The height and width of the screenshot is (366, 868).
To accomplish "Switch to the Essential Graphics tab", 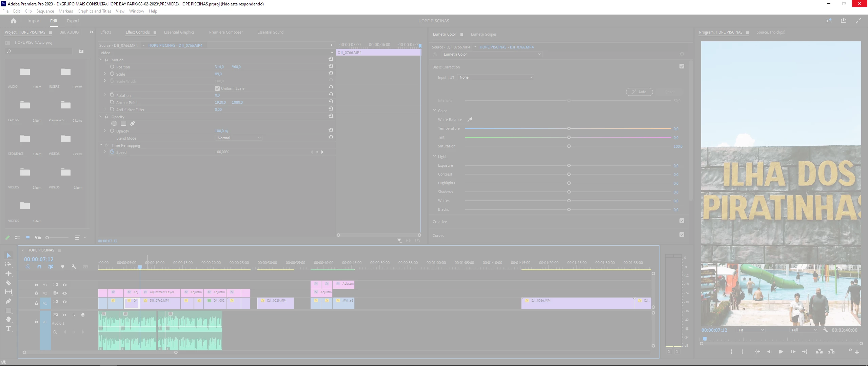I will click(x=179, y=32).
